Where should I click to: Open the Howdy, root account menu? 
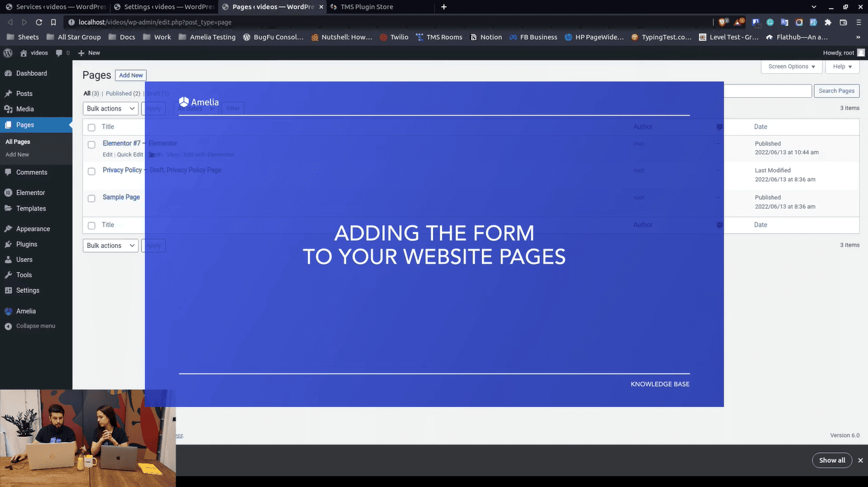(844, 53)
